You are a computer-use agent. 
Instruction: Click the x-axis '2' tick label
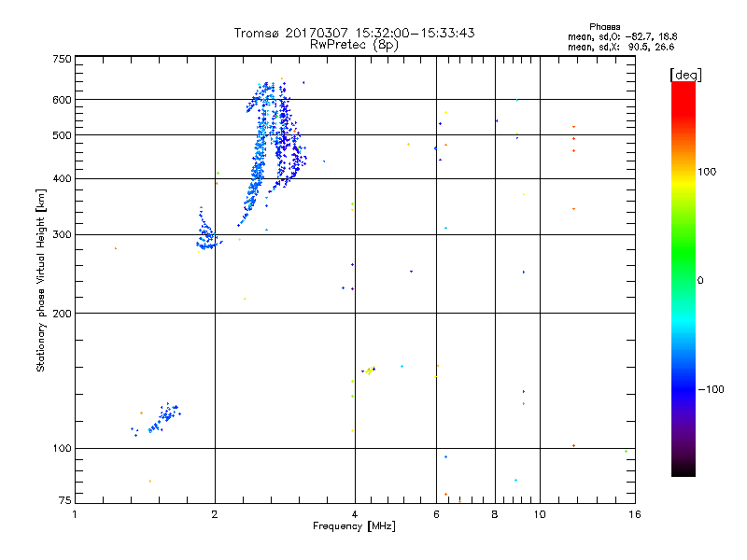[215, 514]
